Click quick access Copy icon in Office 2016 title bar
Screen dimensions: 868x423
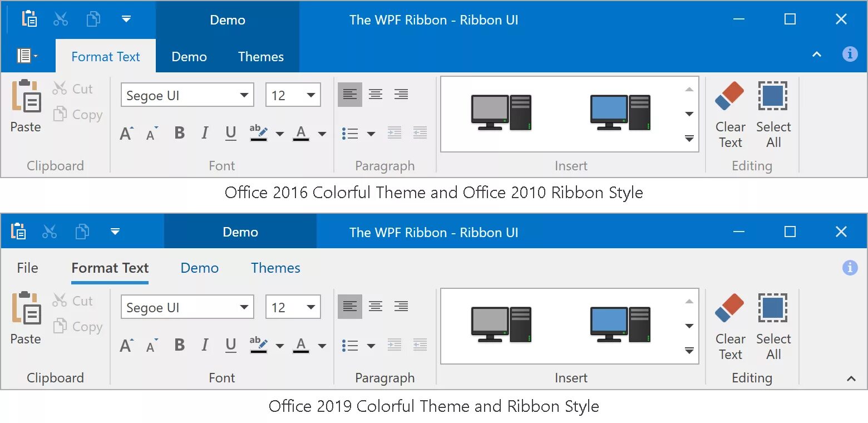(93, 19)
